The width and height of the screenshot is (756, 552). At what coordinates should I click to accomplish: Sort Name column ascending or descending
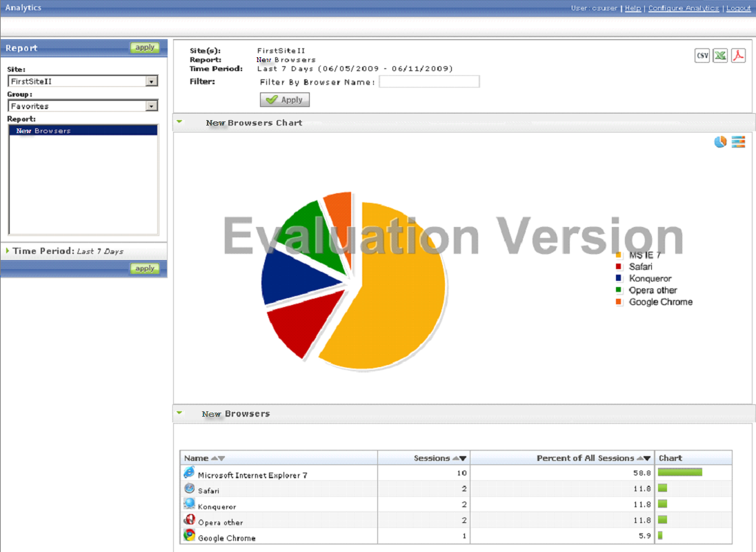coord(218,458)
